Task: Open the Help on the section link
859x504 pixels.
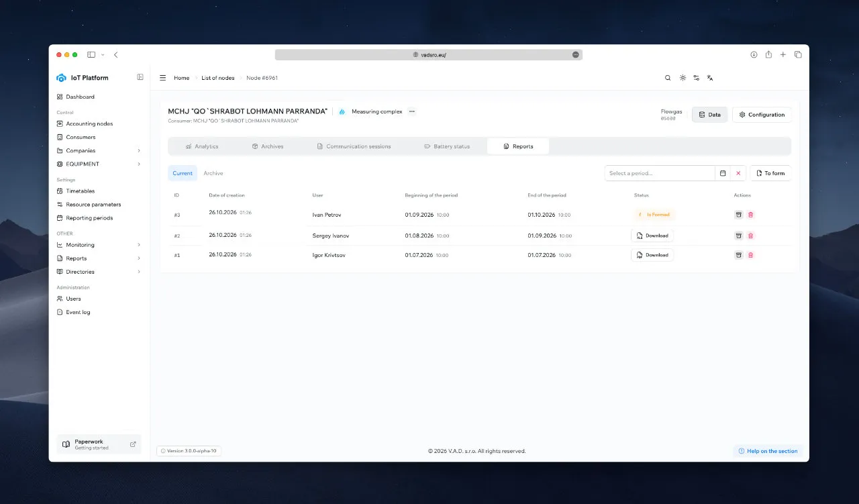Action: coord(768,451)
